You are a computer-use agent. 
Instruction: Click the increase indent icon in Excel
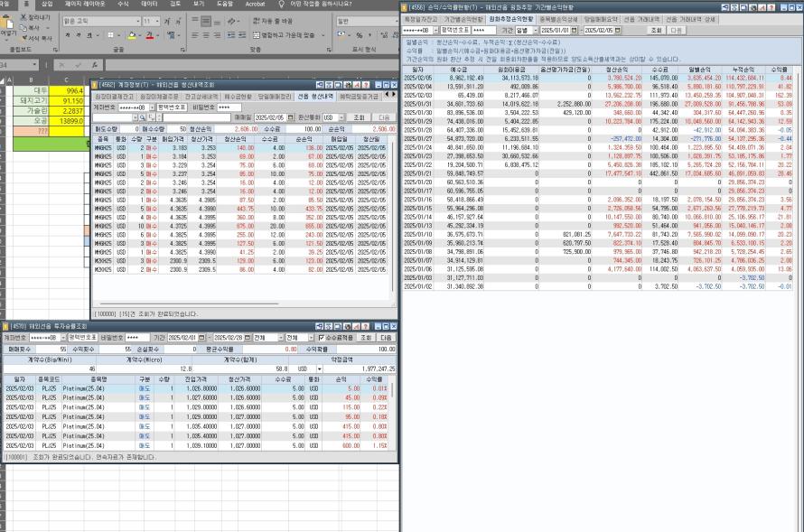241,35
